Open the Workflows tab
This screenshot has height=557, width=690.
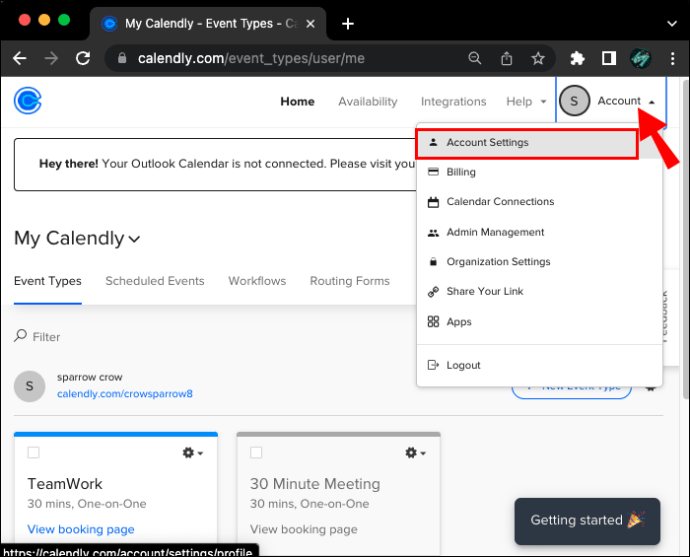click(257, 281)
